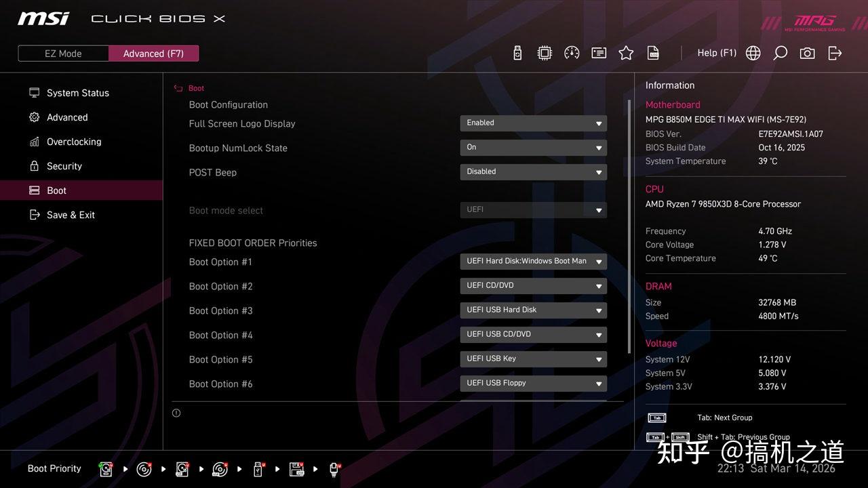Image resolution: width=868 pixels, height=488 pixels.
Task: Click the 3.376 V System 3.3V value
Action: (x=772, y=387)
